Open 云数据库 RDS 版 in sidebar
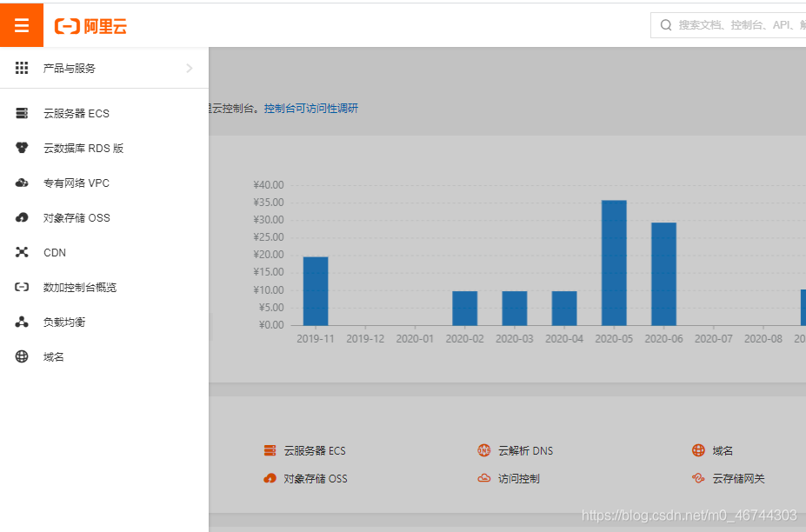The height and width of the screenshot is (532, 806). pyautogui.click(x=83, y=149)
